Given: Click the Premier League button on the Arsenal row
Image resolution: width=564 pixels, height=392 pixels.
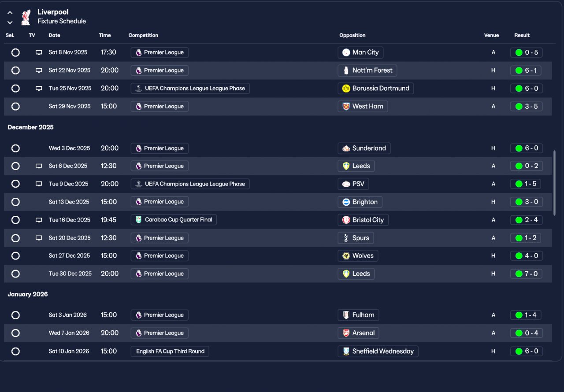Looking at the screenshot, I should pos(160,333).
